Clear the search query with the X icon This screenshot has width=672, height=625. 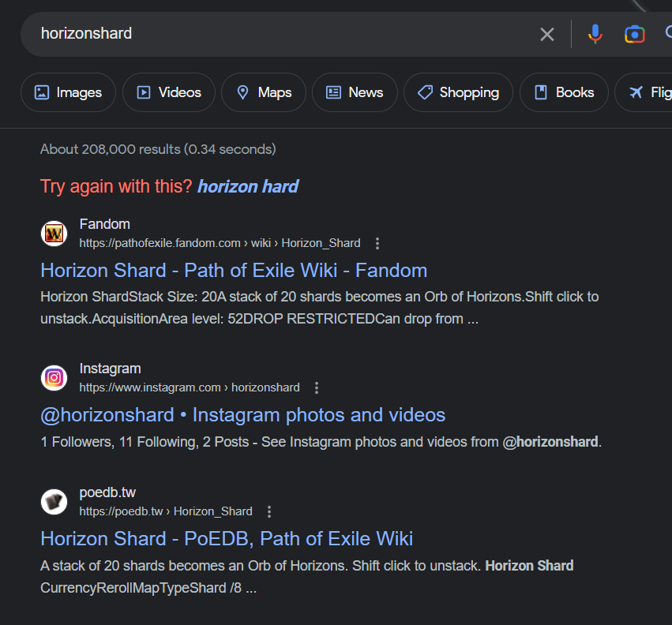click(x=547, y=34)
